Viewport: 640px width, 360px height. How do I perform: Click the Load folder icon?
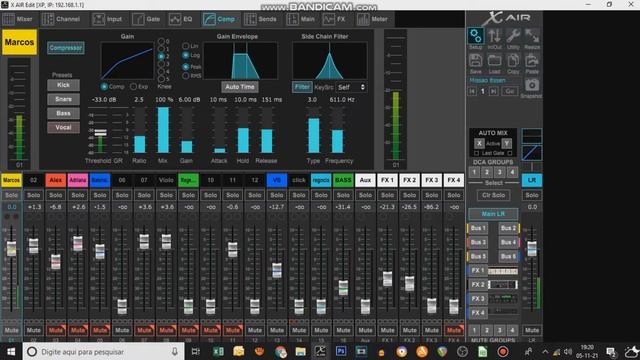click(x=494, y=61)
